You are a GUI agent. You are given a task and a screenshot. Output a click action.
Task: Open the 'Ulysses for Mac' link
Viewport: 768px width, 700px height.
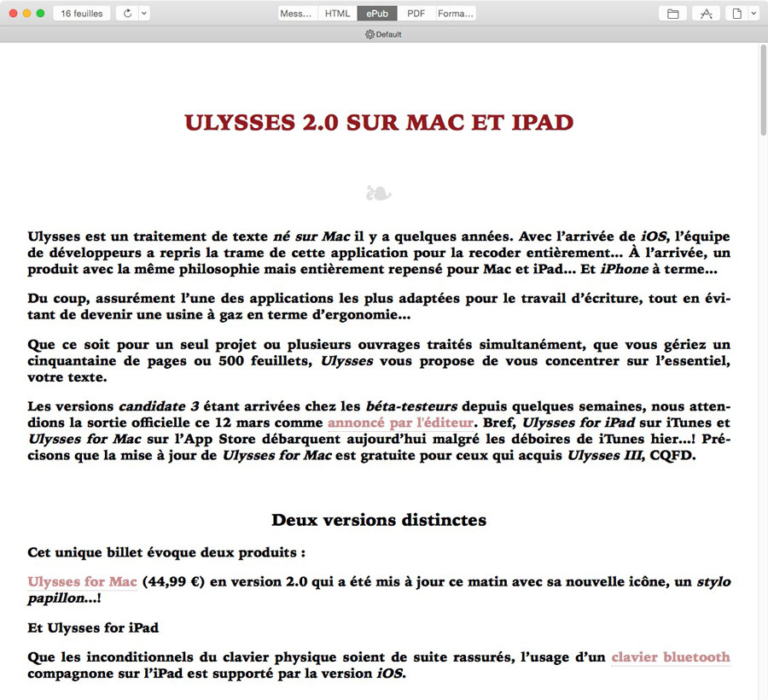tap(82, 581)
